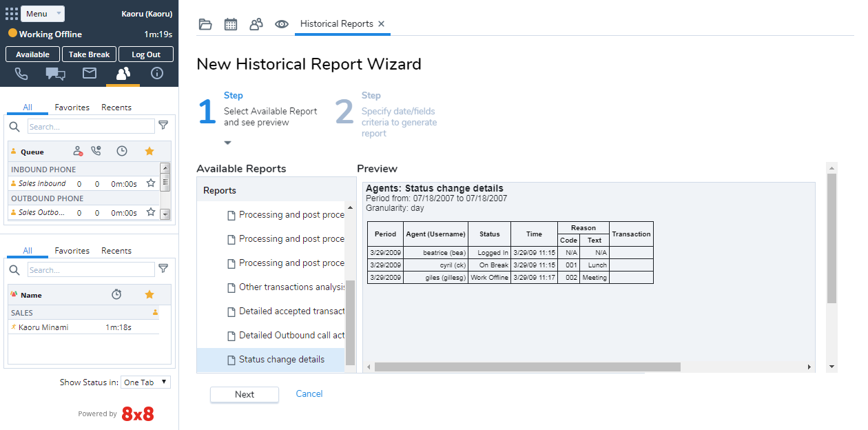Select the Sales Inbound queue row
868x430 pixels.
[83, 183]
